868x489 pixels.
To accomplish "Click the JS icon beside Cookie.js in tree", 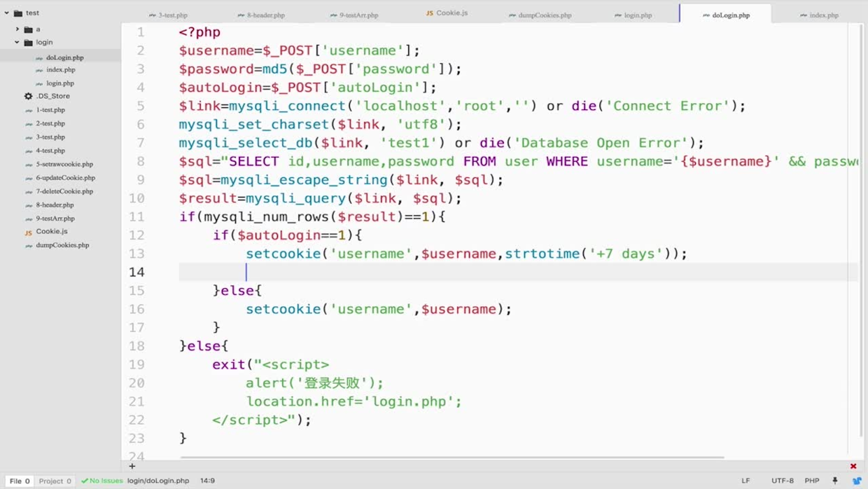I will (28, 232).
